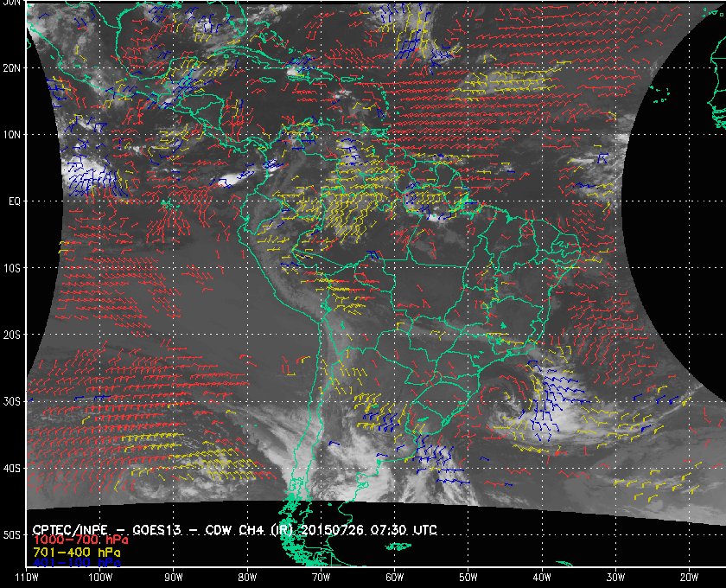The image size is (726, 588).
Task: Click the blue 401-100 hPa legend entry
Action: [x=77, y=563]
